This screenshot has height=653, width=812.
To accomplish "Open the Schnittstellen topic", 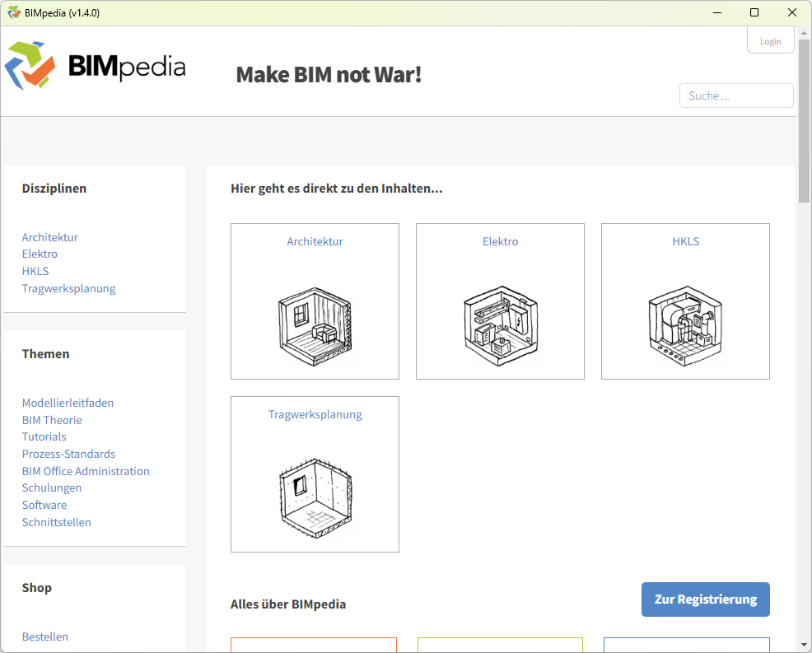I will point(56,522).
